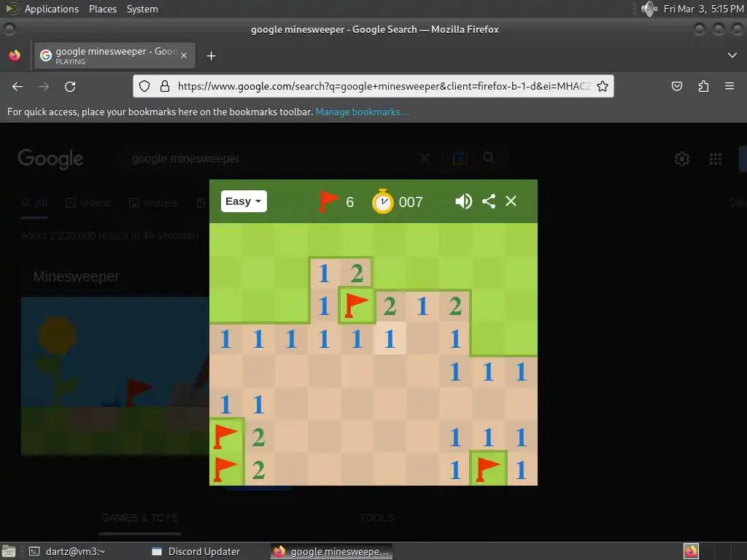This screenshot has width=747, height=560.
Task: View site security lock information
Action: pyautogui.click(x=165, y=86)
